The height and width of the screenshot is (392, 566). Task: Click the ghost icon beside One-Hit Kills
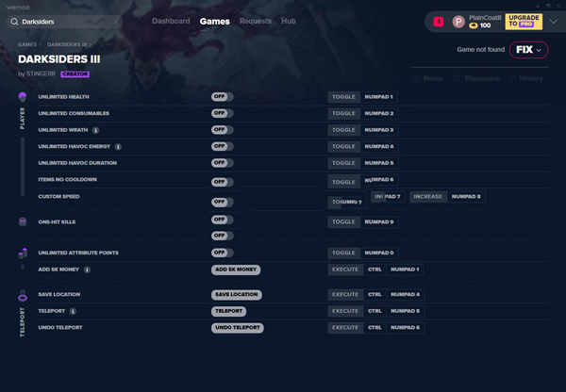[x=23, y=221]
